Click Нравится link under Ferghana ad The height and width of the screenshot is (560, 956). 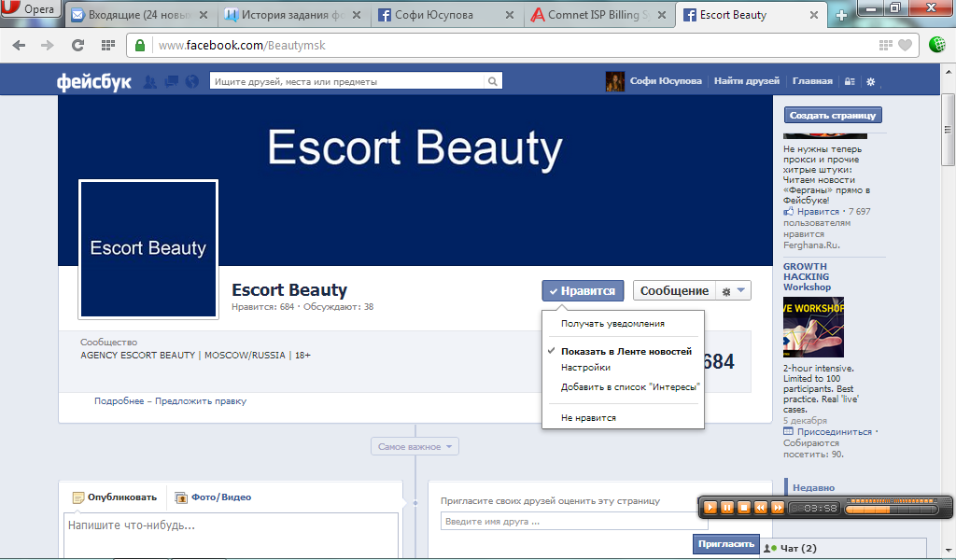[818, 212]
